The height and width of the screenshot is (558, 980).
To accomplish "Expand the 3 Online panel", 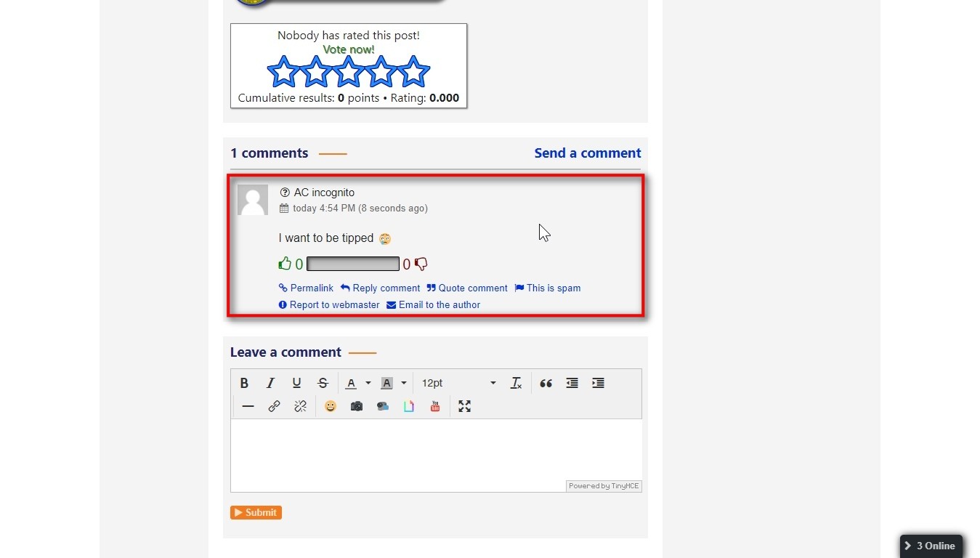I will point(931,546).
